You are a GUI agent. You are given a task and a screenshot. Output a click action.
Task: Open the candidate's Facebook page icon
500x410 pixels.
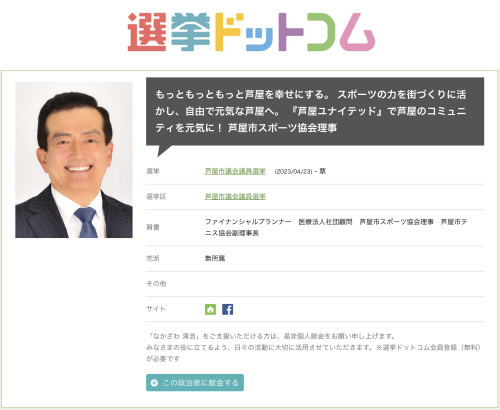click(228, 309)
